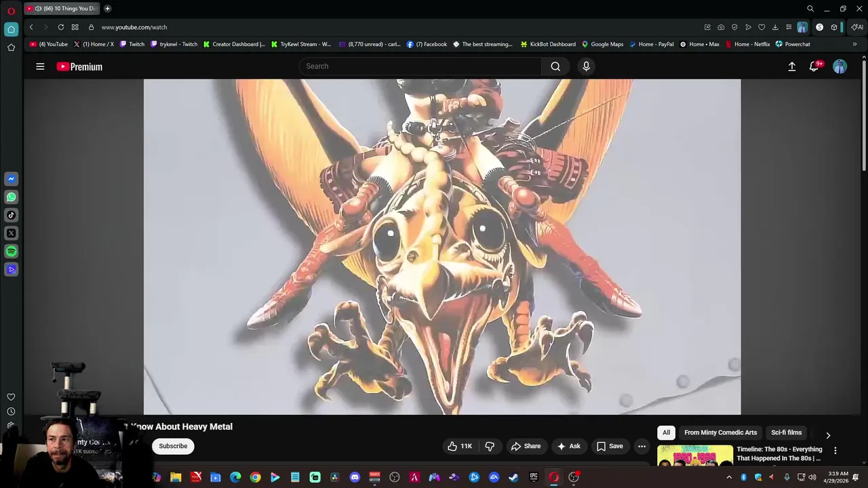Open Creator Dashboard bookmark
Viewport: 868px width, 488px height.
234,44
